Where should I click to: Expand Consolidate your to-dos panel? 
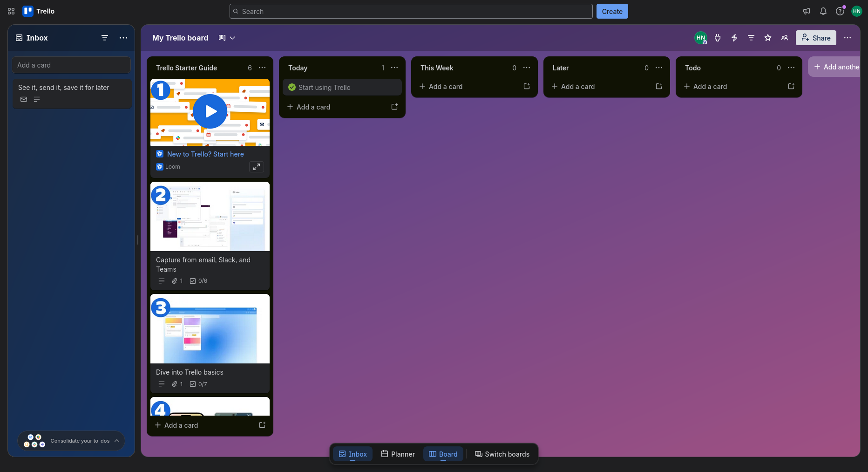(71, 441)
